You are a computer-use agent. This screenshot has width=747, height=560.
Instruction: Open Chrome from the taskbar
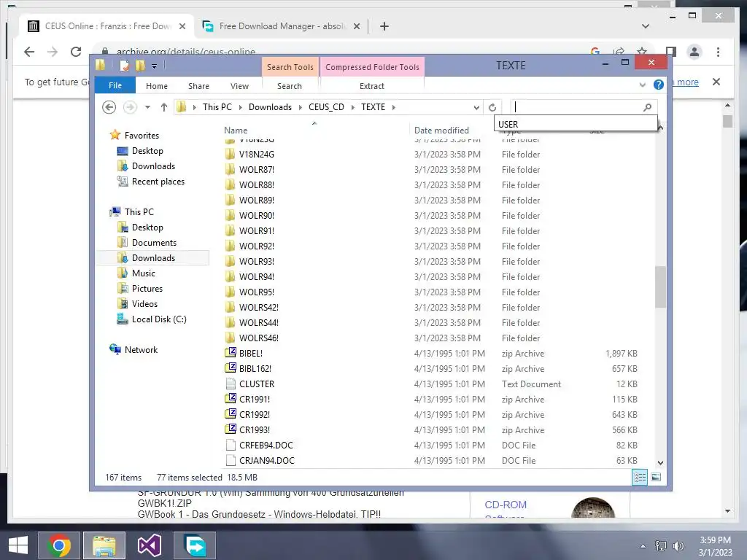tap(58, 545)
